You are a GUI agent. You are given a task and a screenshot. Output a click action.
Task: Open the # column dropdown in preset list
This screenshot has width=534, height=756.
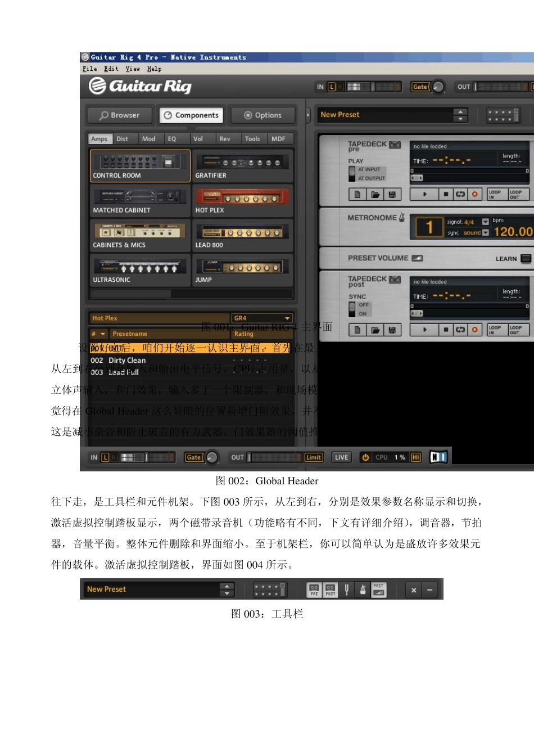[98, 334]
